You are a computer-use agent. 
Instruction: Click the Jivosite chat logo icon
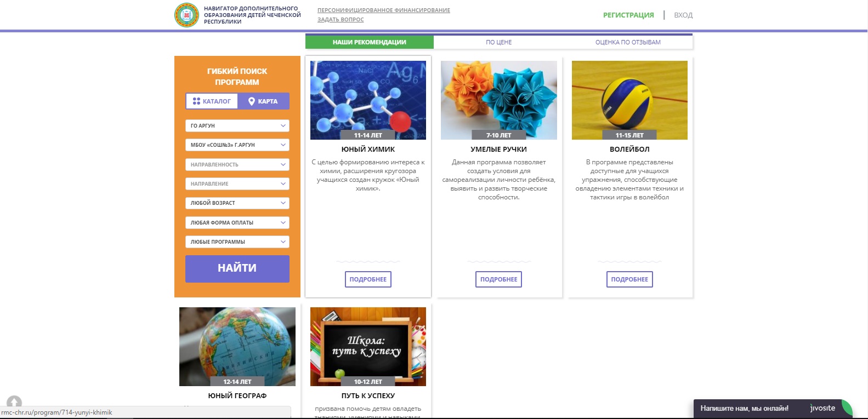[822, 408]
